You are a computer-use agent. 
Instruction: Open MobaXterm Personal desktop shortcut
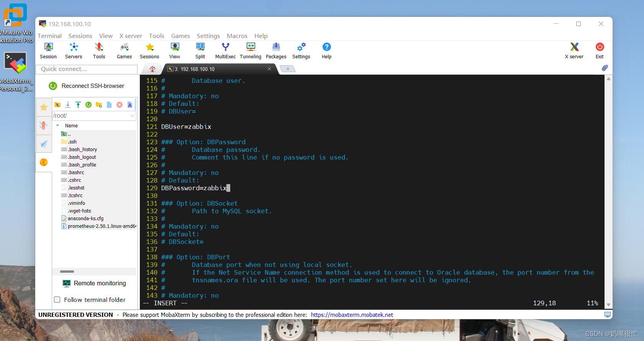coord(16,72)
